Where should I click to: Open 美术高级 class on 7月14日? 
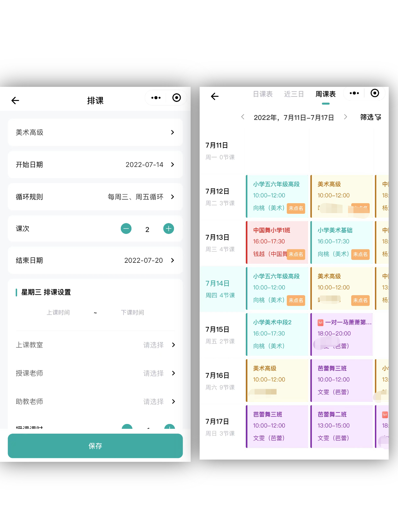coord(341,288)
